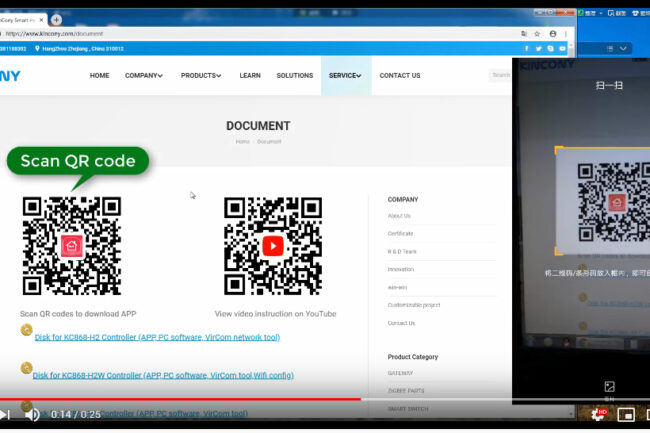650x433 pixels.
Task: Open the GATEWAY product category
Action: pyautogui.click(x=400, y=373)
